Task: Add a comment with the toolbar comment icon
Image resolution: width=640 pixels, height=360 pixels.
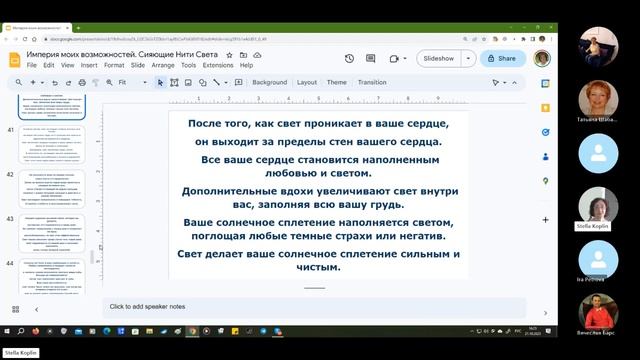Action: pos(239,82)
